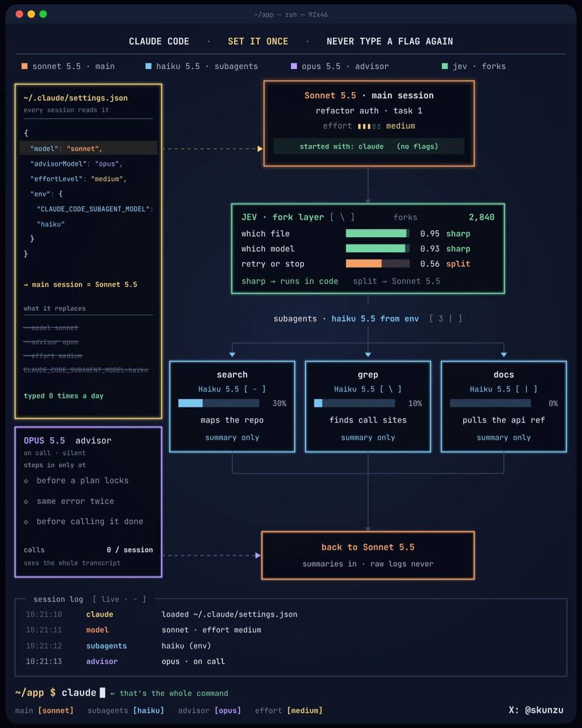Select the "advisorModel": "opus" line
Screen dimensions: 582x728
[76, 164]
